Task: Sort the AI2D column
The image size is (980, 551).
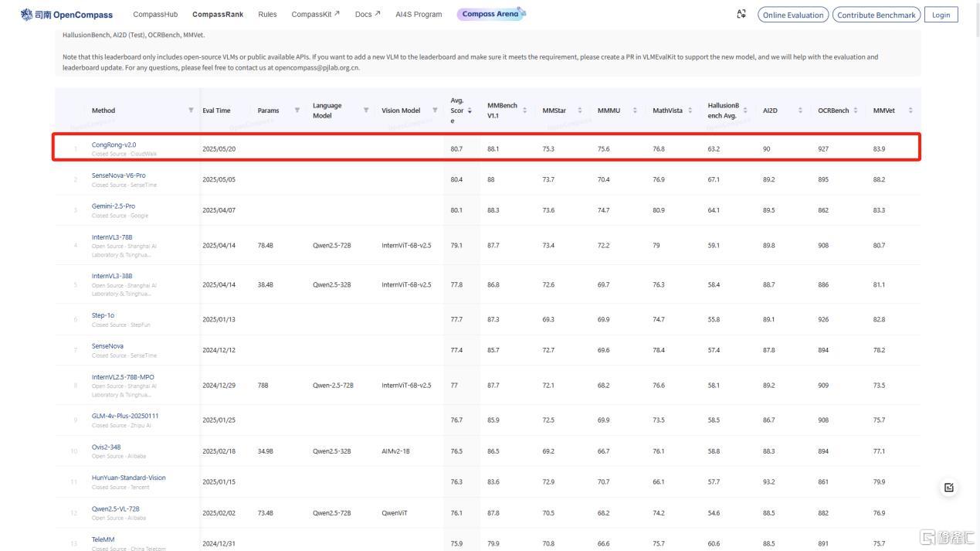Action: tap(800, 111)
